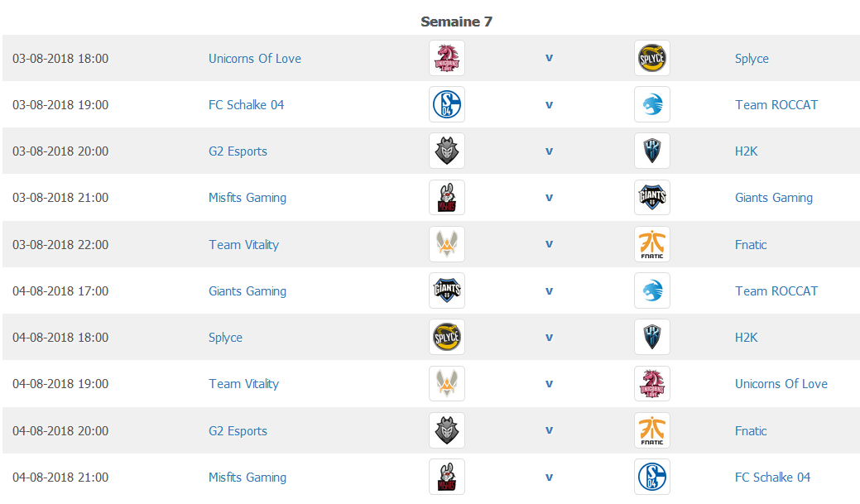Click Splyce logo in the 03-08 18:00 row

pyautogui.click(x=652, y=58)
